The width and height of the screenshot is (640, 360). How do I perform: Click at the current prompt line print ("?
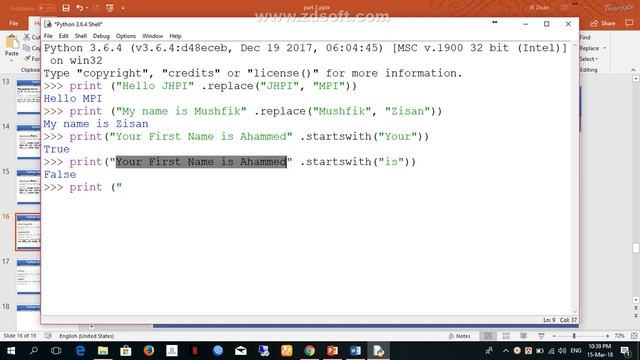(83, 187)
